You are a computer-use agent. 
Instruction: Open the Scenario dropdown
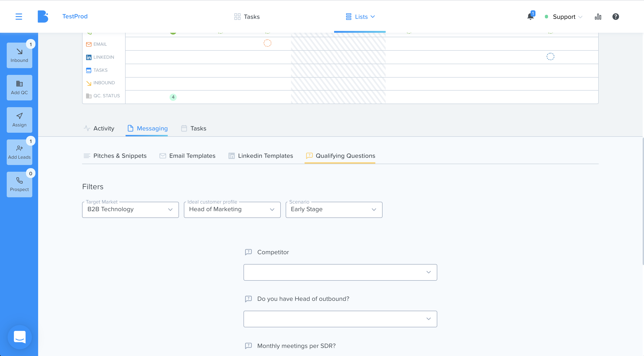(334, 210)
